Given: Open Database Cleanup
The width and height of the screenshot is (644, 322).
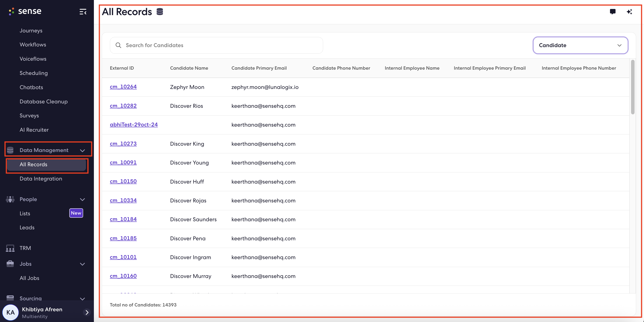Looking at the screenshot, I should pos(43,101).
